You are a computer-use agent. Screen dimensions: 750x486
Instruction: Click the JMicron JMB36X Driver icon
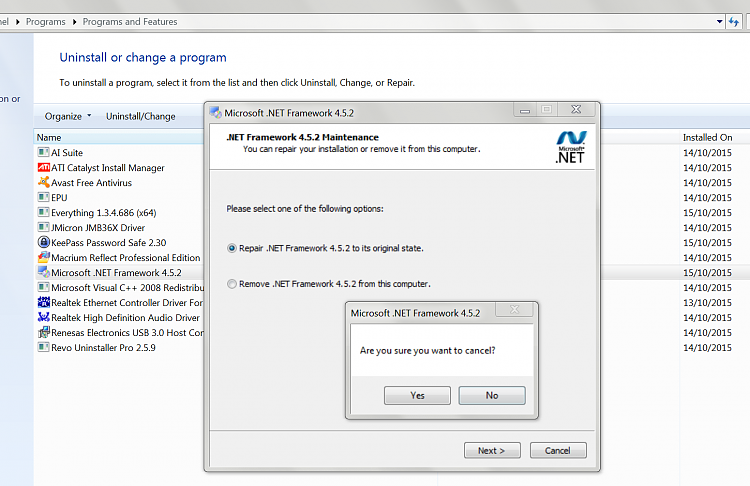[x=44, y=227]
